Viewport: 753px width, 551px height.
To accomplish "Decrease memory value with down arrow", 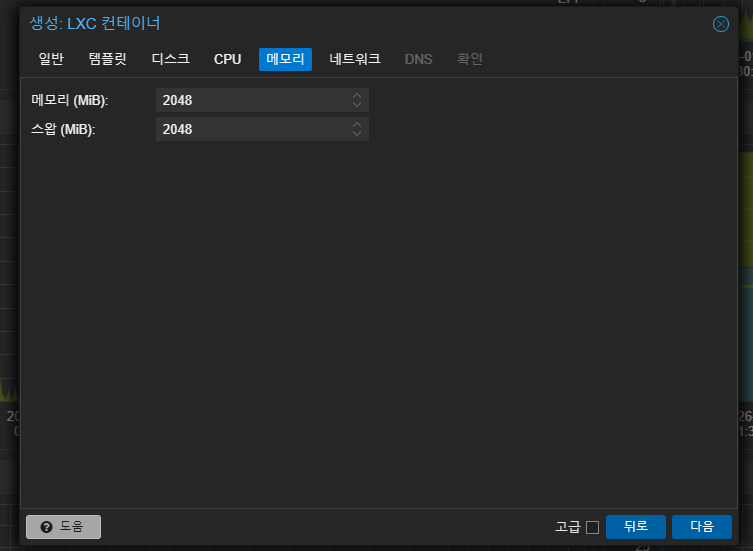I will pos(357,105).
